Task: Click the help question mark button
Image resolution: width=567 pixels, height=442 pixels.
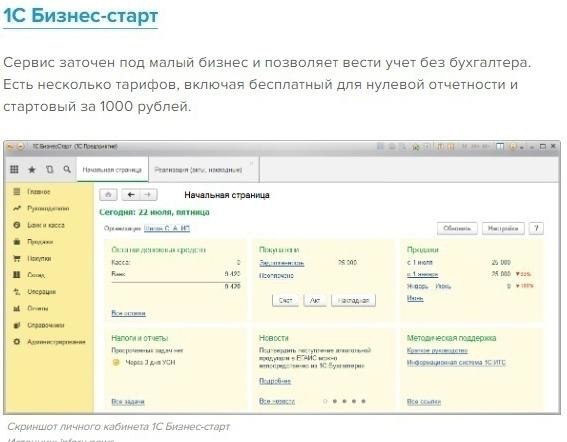Action: click(x=536, y=228)
